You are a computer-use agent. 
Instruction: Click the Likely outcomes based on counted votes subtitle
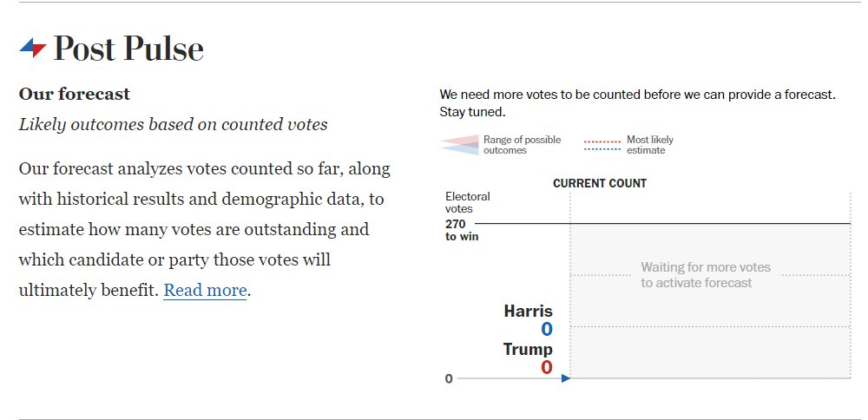point(173,124)
